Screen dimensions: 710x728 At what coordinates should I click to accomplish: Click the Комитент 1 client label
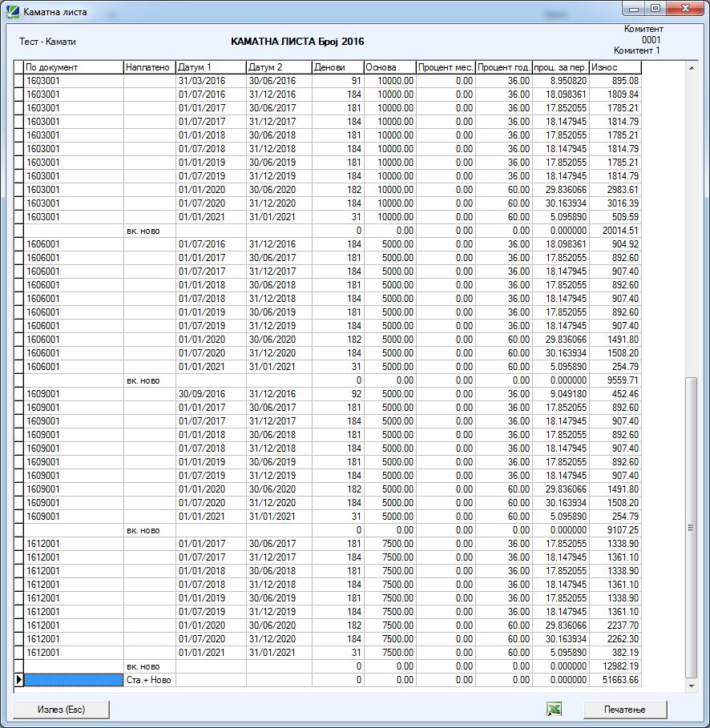[x=636, y=50]
